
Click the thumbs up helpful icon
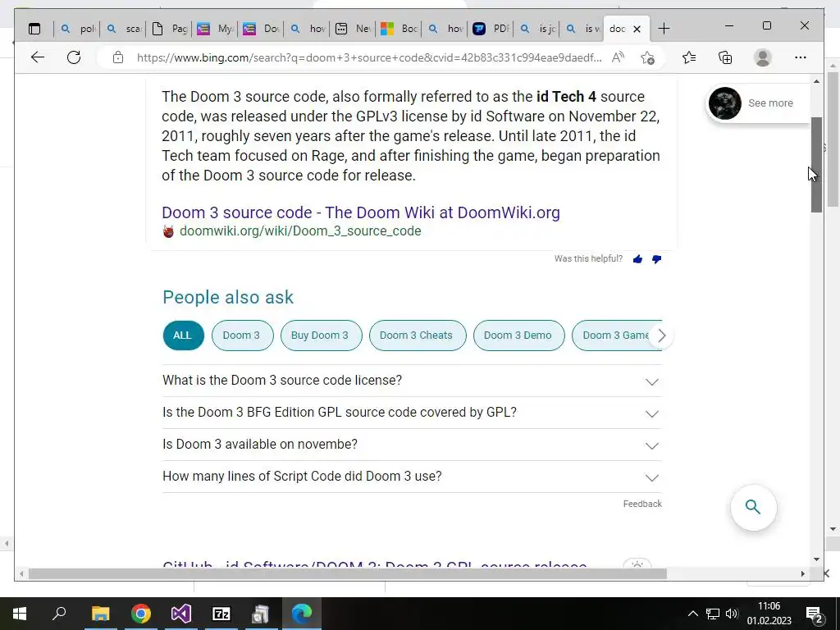pyautogui.click(x=637, y=259)
